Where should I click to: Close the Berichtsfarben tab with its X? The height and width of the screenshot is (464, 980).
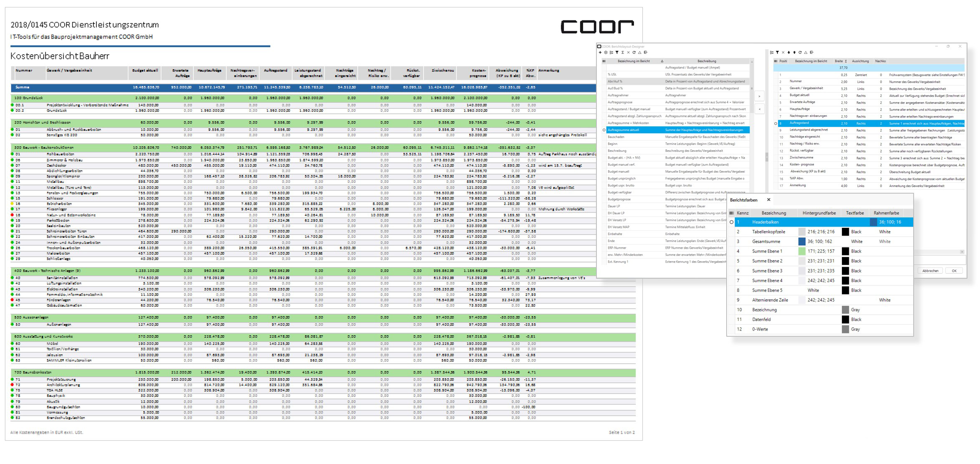(769, 200)
